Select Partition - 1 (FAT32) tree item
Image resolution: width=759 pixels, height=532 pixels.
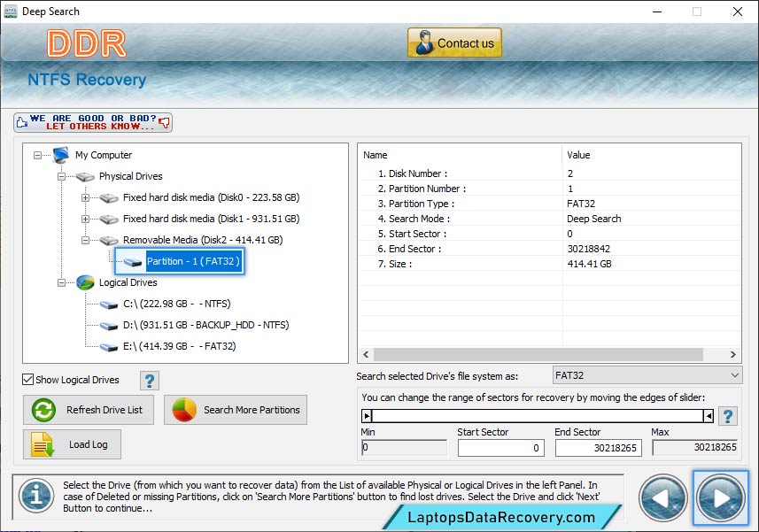193,262
